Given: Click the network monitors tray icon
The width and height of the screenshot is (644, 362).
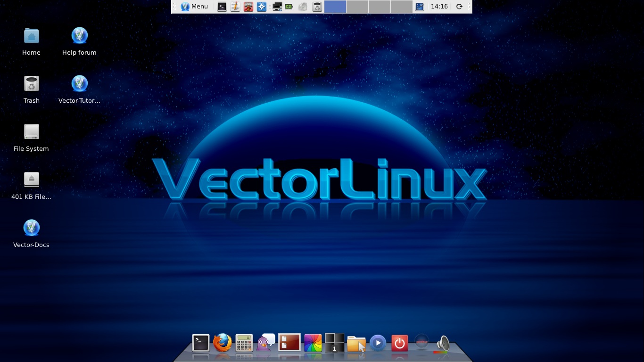Looking at the screenshot, I should pos(277,7).
